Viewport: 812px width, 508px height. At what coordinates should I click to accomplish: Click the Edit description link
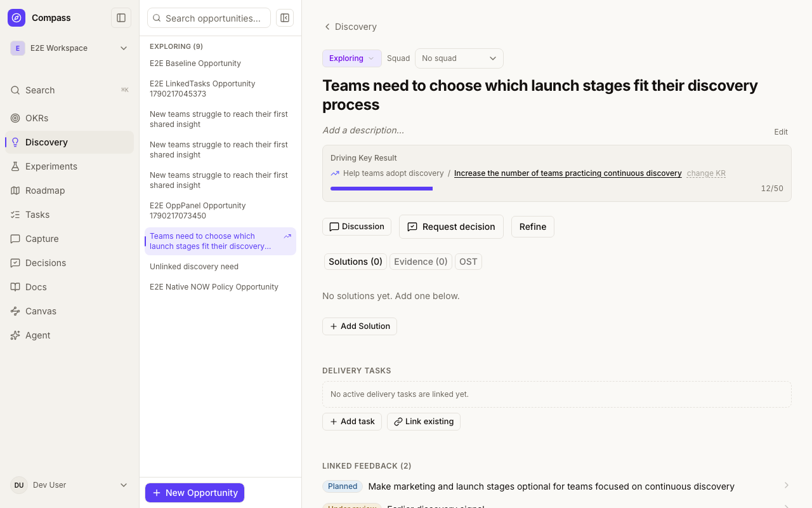(781, 132)
